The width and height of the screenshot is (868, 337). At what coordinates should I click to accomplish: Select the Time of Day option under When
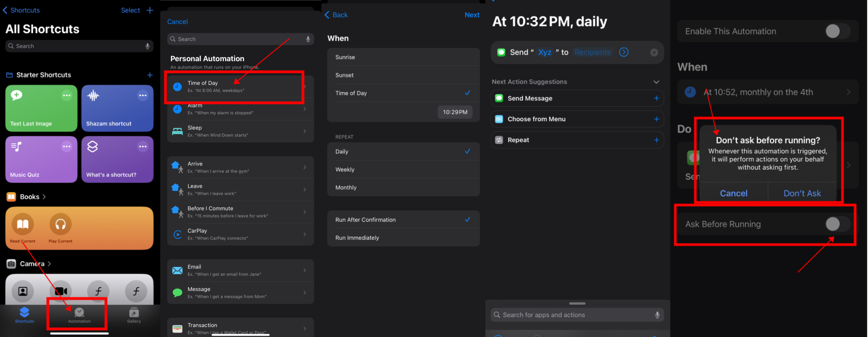[x=404, y=93]
